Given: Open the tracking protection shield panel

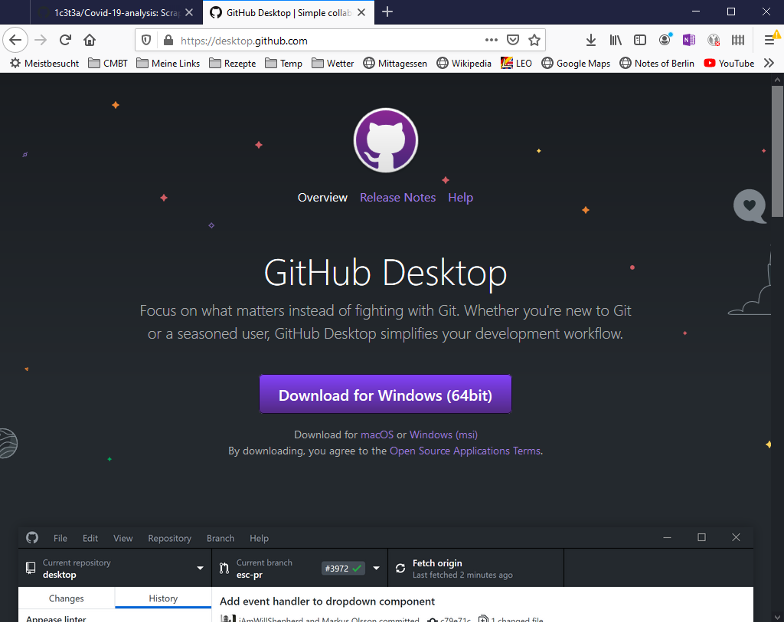Looking at the screenshot, I should pyautogui.click(x=146, y=40).
